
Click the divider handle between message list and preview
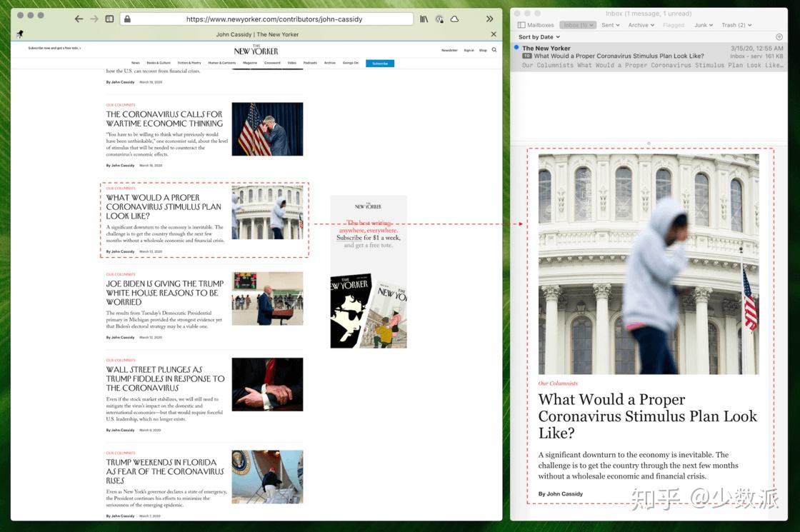point(649,144)
